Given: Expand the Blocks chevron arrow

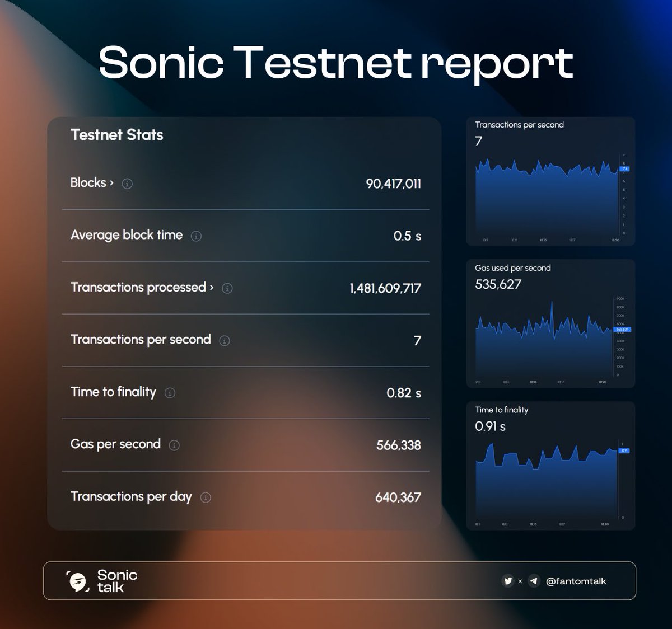Looking at the screenshot, I should click(111, 183).
